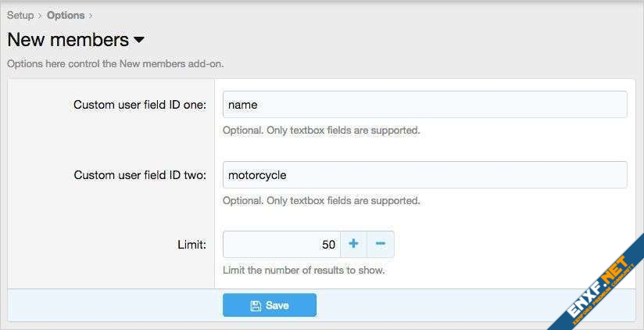Click the "Custom user field ID one:" label
This screenshot has width=644, height=330.
[140, 105]
